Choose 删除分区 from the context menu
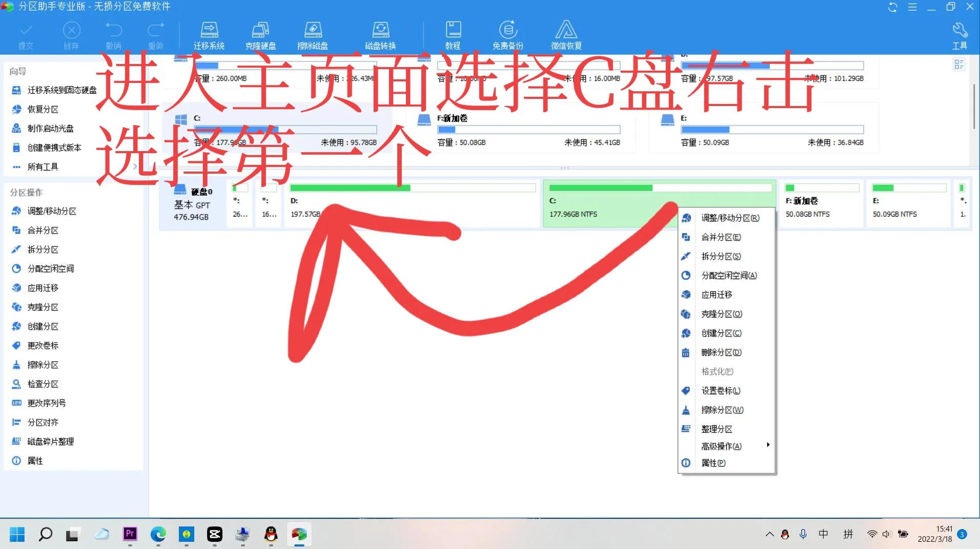The height and width of the screenshot is (549, 980). pyautogui.click(x=721, y=352)
